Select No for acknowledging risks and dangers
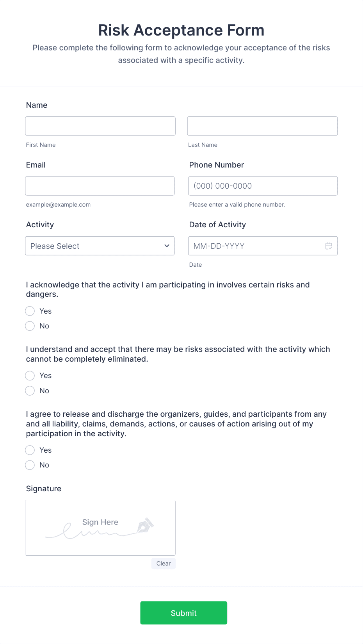Screen dimensions: 363x644 (x=30, y=326)
